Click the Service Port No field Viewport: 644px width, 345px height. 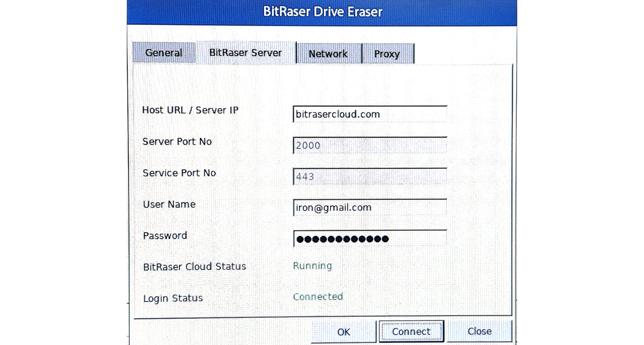pos(370,177)
